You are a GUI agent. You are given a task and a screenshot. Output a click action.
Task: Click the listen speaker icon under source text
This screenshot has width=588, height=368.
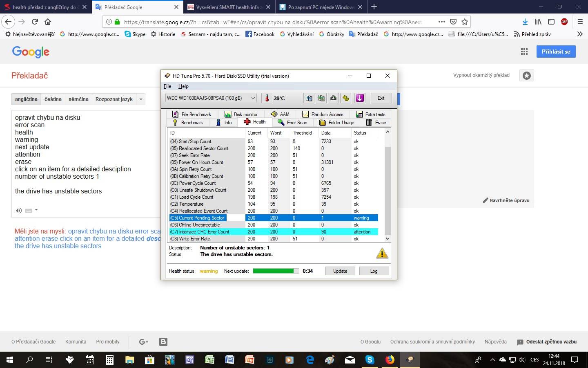click(19, 211)
